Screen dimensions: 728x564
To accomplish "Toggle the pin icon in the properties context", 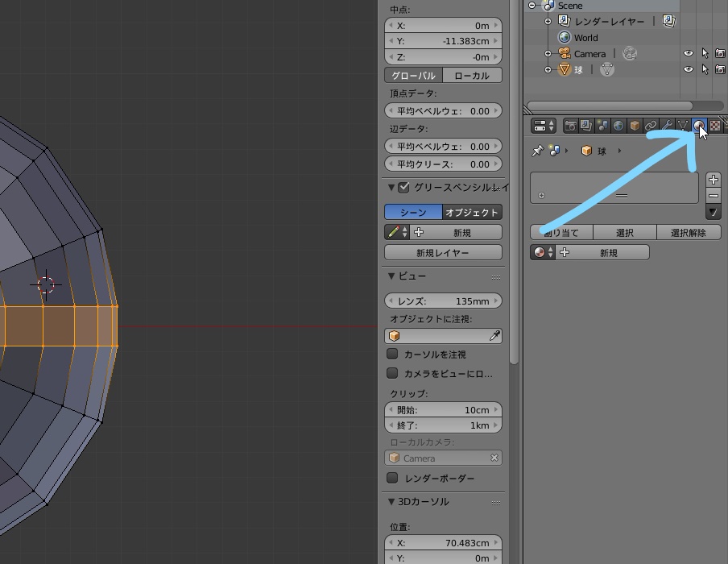I will click(537, 151).
